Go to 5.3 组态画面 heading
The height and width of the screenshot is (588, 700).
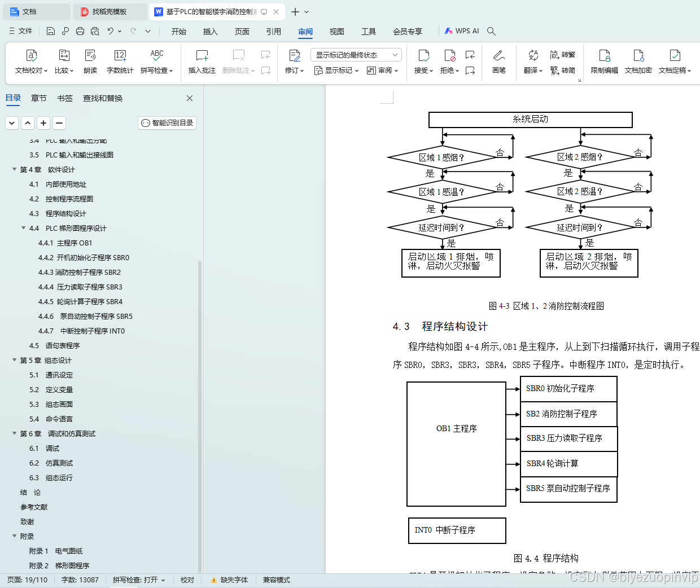pyautogui.click(x=51, y=404)
